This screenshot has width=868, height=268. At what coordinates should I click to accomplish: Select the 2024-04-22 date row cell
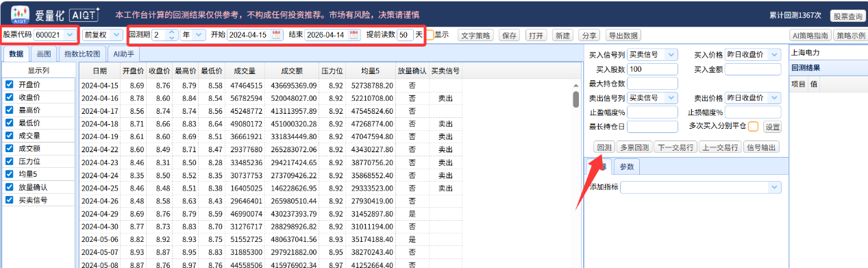(x=100, y=149)
